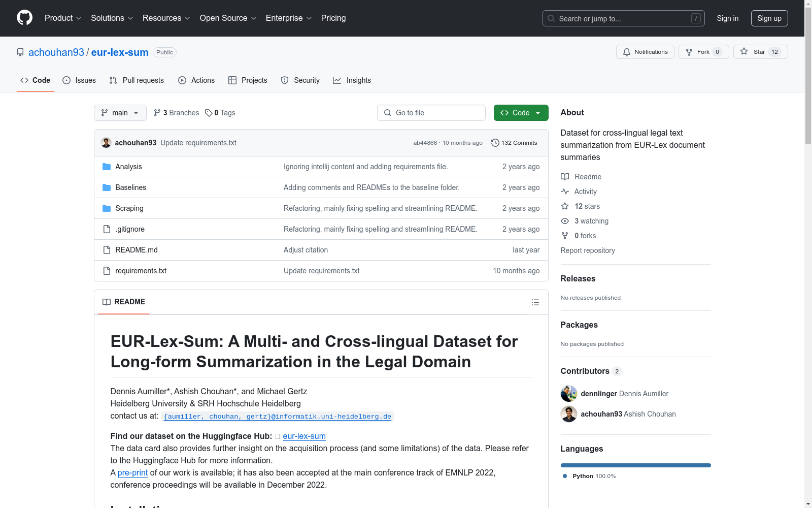This screenshot has width=812, height=508.
Task: View the 3 Branches list
Action: point(177,113)
